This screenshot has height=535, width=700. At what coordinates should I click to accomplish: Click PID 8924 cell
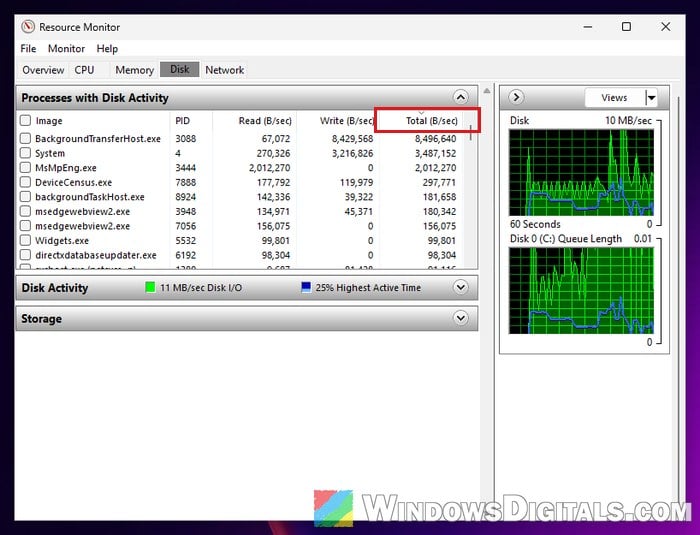(x=185, y=197)
